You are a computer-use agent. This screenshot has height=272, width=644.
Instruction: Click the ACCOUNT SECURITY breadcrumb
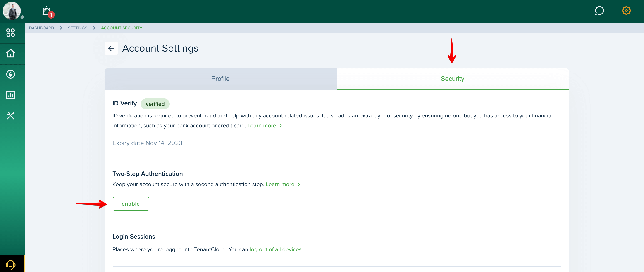tap(122, 28)
